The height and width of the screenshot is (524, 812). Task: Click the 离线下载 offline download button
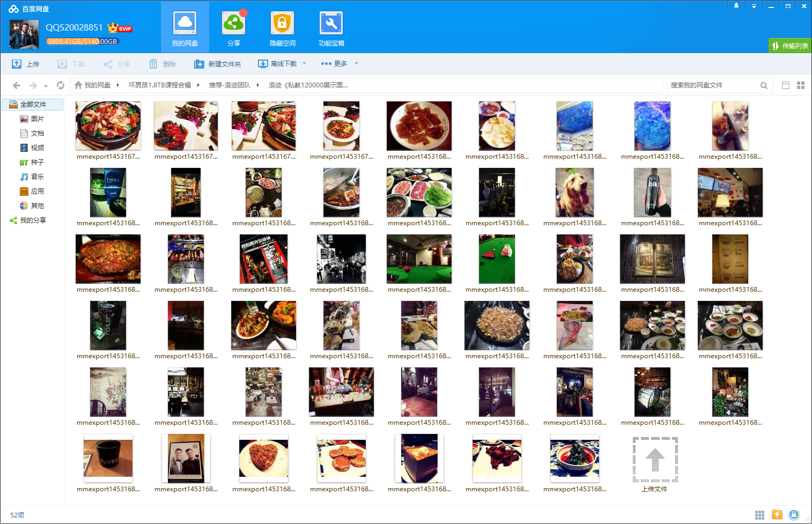click(277, 64)
